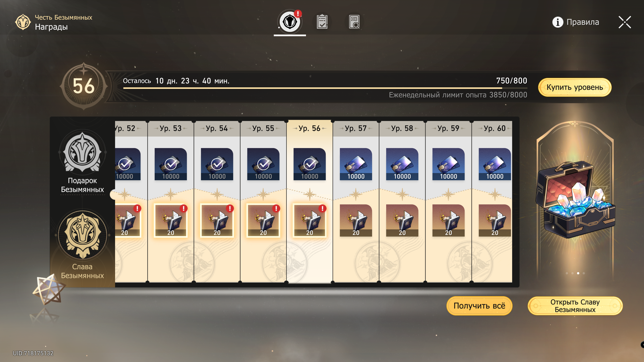This screenshot has width=644, height=362.
Task: Click the experience progress bar 750/800
Action: pos(325,88)
